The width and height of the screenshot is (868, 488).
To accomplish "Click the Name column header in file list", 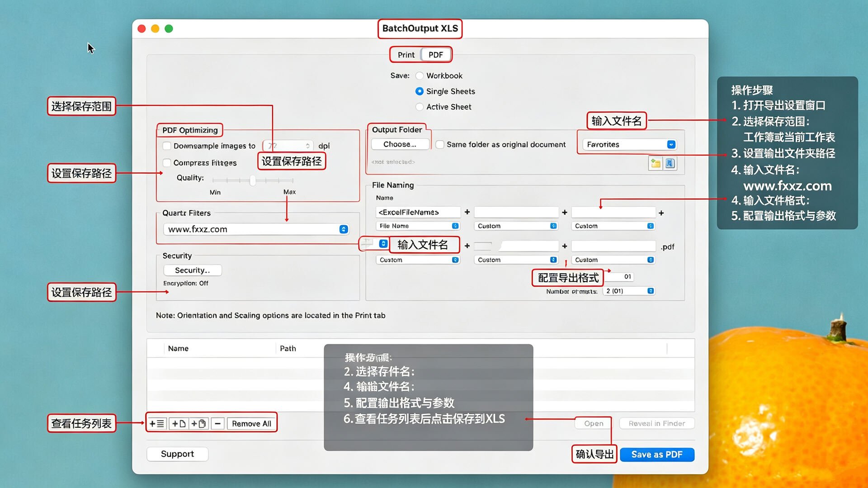I will point(178,348).
